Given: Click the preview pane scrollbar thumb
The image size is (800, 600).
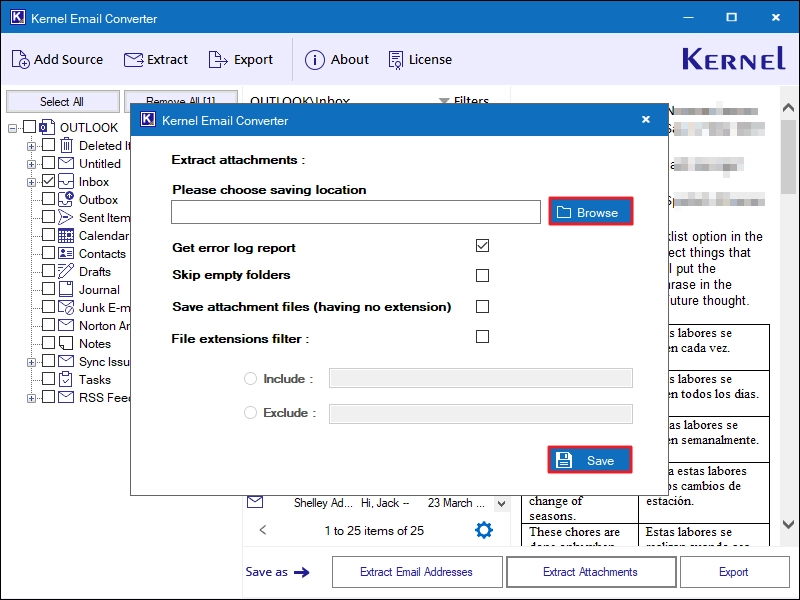Looking at the screenshot, I should [x=788, y=156].
